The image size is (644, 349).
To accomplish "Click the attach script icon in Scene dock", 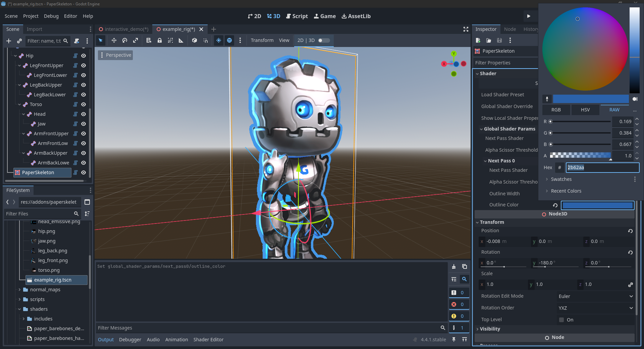I will (x=76, y=41).
